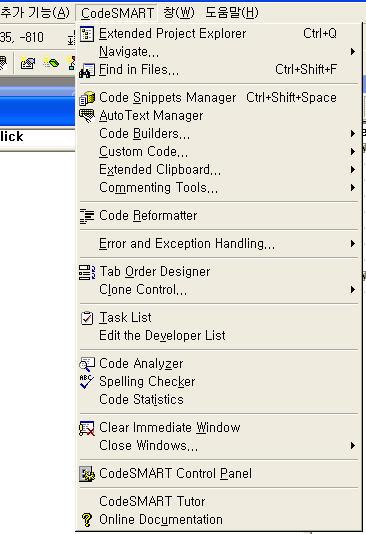Select Task List menu entry

pyautogui.click(x=219, y=318)
